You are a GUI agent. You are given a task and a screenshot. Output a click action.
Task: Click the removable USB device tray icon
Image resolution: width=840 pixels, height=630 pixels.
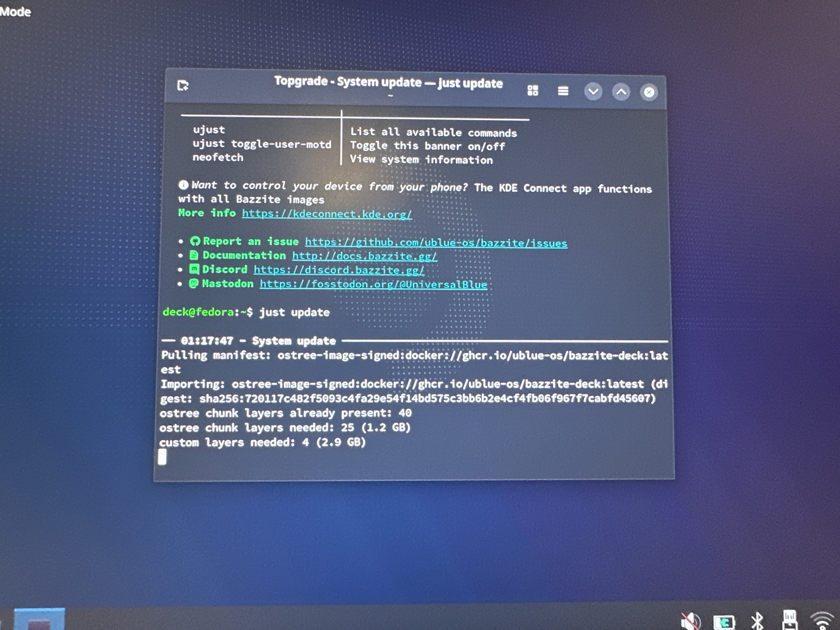(790, 620)
